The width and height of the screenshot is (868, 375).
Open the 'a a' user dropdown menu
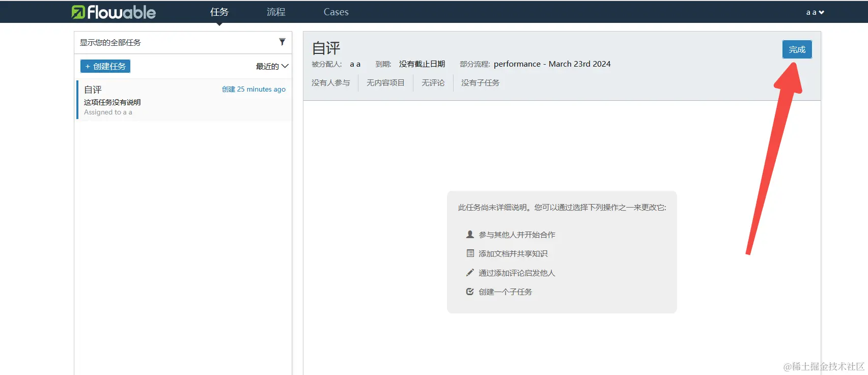[815, 12]
